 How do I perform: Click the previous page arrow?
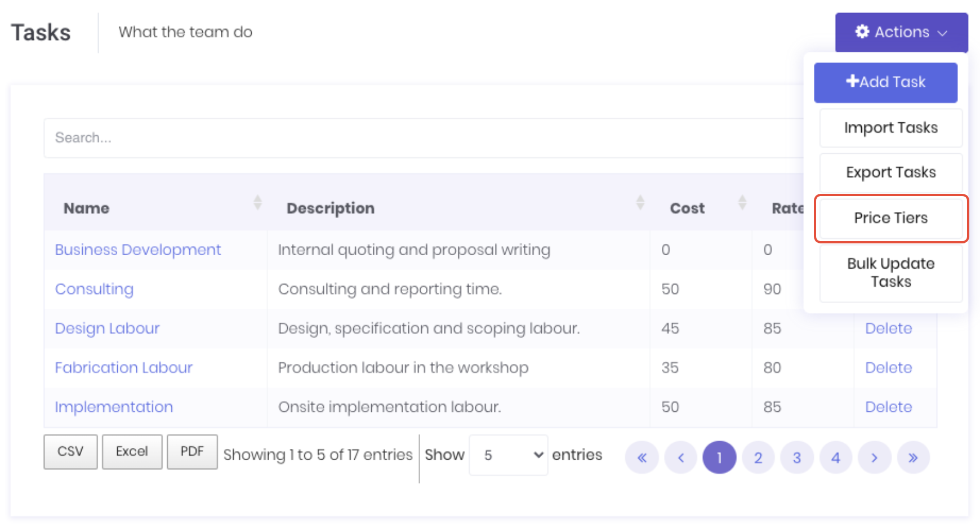(x=680, y=457)
